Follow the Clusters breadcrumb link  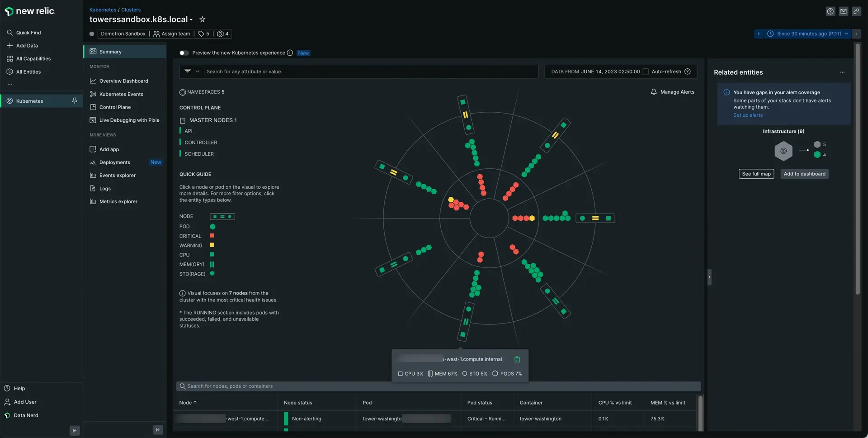click(131, 10)
